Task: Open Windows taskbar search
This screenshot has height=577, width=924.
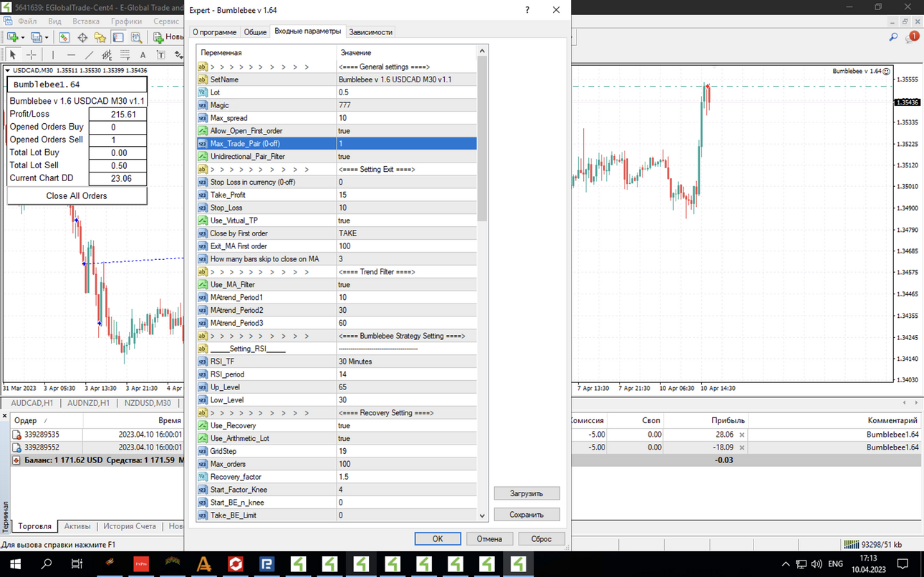Action: 47,564
